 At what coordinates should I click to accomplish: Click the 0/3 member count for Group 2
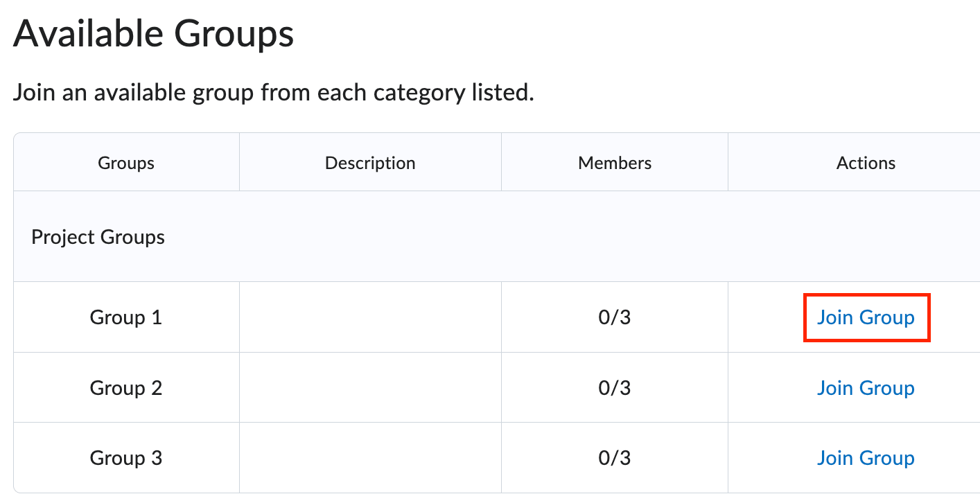614,388
